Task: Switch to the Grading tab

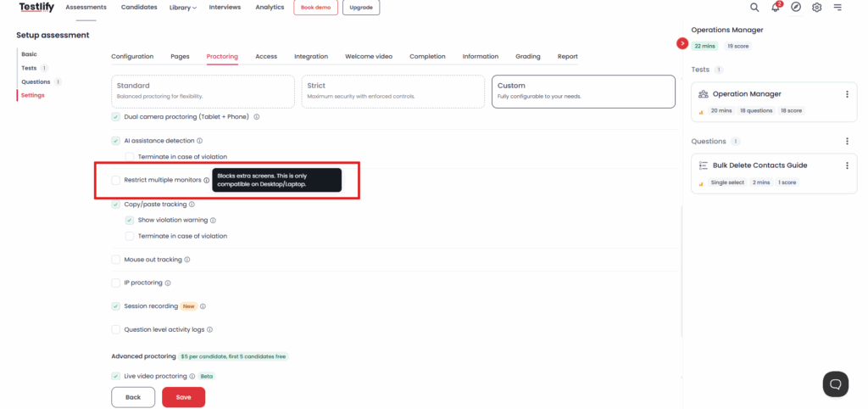Action: [528, 57]
